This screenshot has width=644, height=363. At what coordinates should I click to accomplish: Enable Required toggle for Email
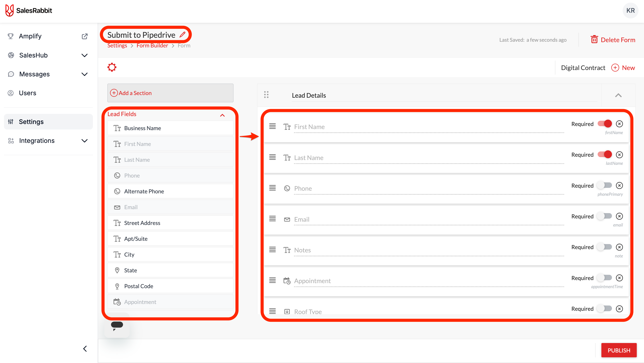pos(604,216)
